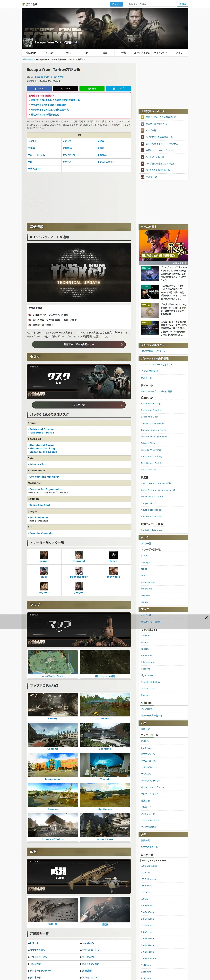
Task: Open the Streets of Tarkov map thumbnail
Action: click(x=53, y=825)
